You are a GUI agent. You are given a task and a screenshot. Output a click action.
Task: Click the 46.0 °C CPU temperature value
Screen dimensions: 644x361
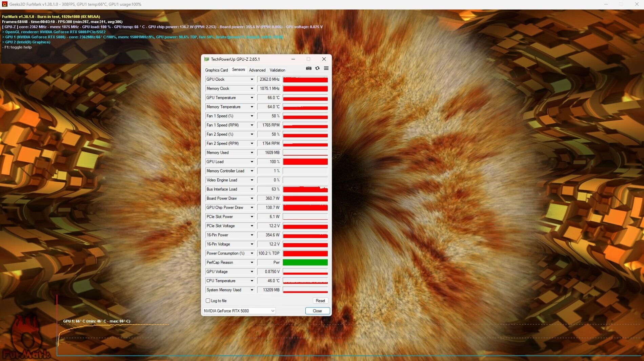tap(269, 281)
